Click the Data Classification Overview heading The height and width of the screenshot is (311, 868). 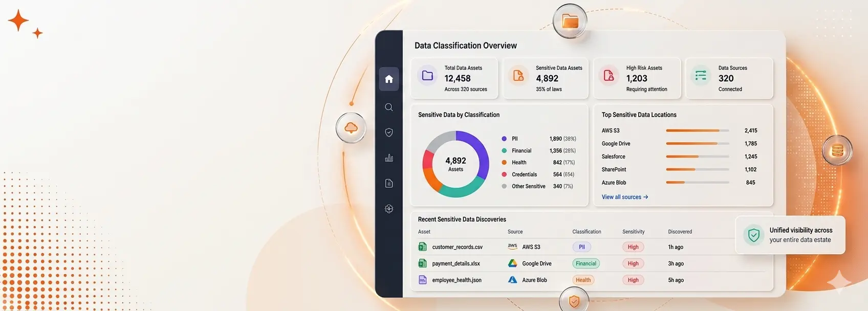(x=465, y=46)
